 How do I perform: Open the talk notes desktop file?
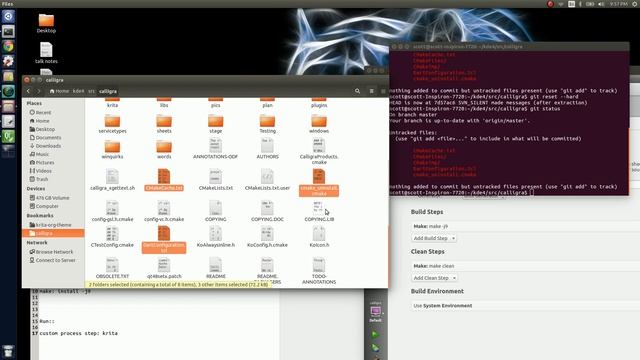pyautogui.click(x=46, y=53)
